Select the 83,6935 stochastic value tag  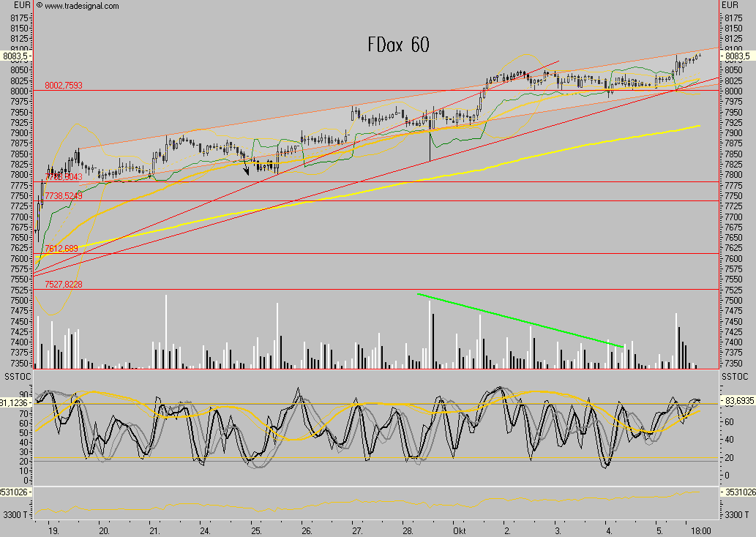[738, 402]
